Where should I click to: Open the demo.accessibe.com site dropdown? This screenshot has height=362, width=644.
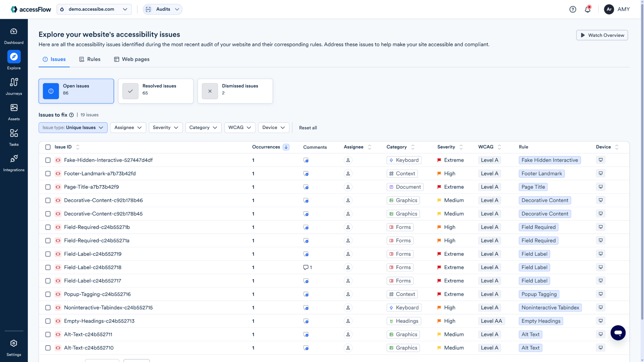(94, 9)
